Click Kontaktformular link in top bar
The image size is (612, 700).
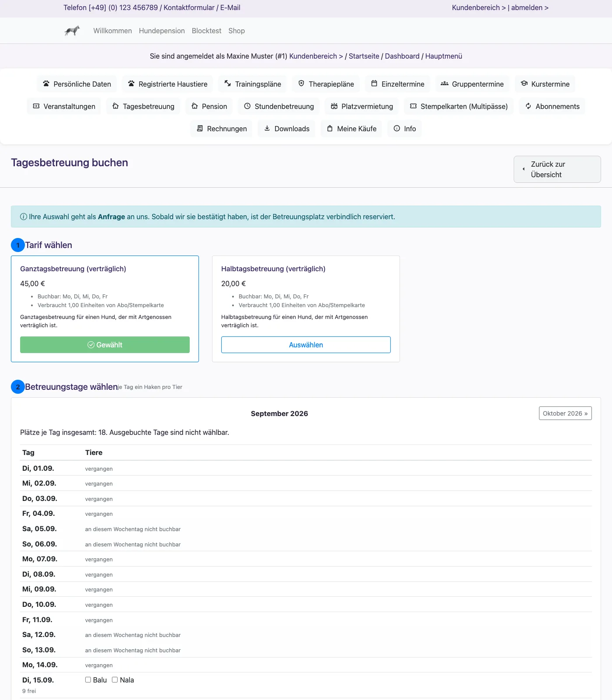click(189, 7)
